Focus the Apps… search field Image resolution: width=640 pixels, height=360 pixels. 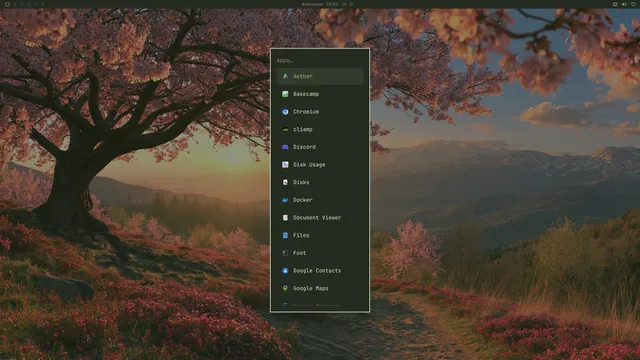pyautogui.click(x=320, y=60)
